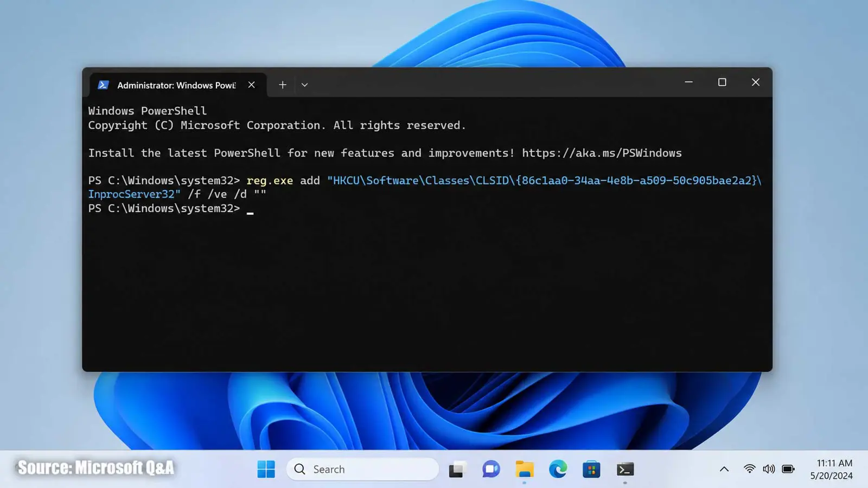Open File Explorer from the taskbar
This screenshot has width=868, height=488.
tap(525, 469)
